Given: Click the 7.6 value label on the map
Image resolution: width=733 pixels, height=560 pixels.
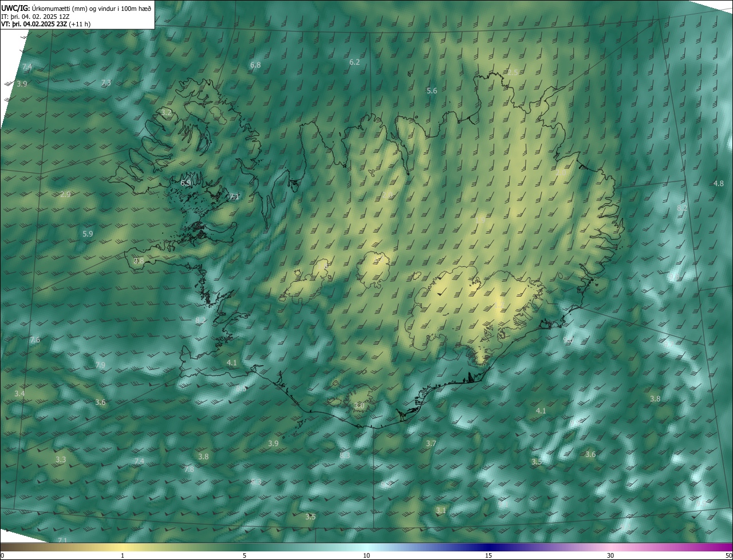Looking at the screenshot, I should click(x=35, y=340).
